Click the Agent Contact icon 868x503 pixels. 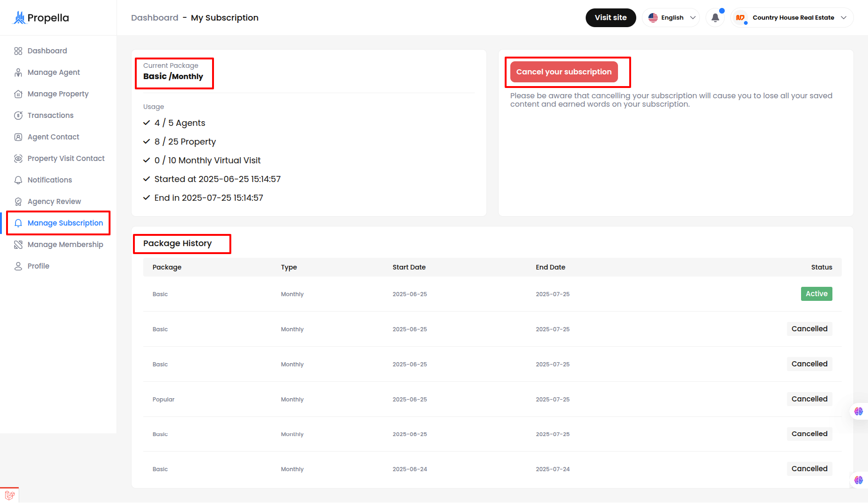point(18,137)
